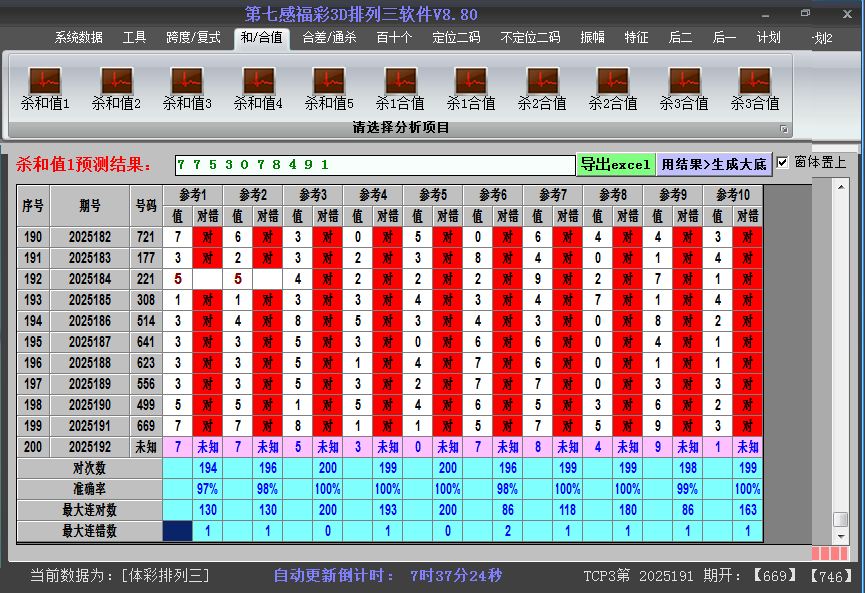Open the 不定位二码 tab
Viewport: 865px width, 593px height.
point(530,38)
